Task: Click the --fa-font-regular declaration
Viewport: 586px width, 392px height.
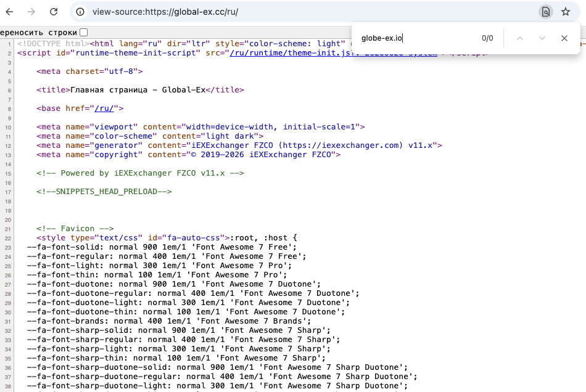Action: click(167, 256)
